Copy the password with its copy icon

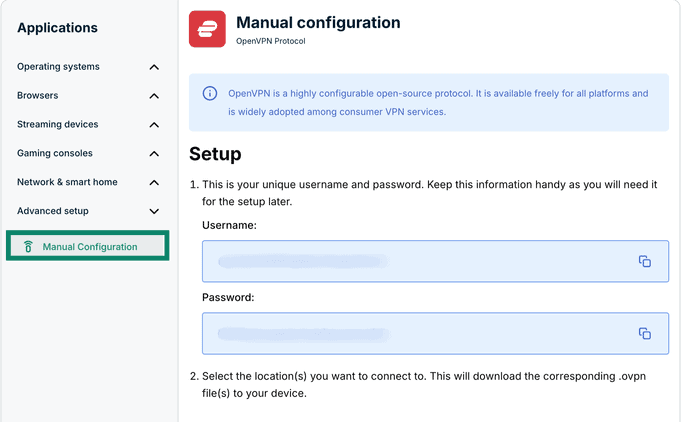click(644, 334)
